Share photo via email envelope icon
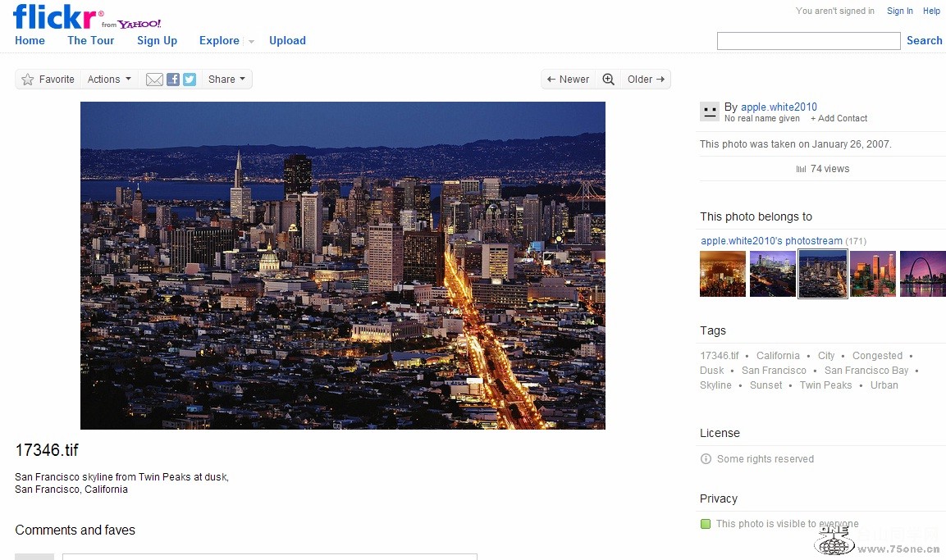 (154, 80)
